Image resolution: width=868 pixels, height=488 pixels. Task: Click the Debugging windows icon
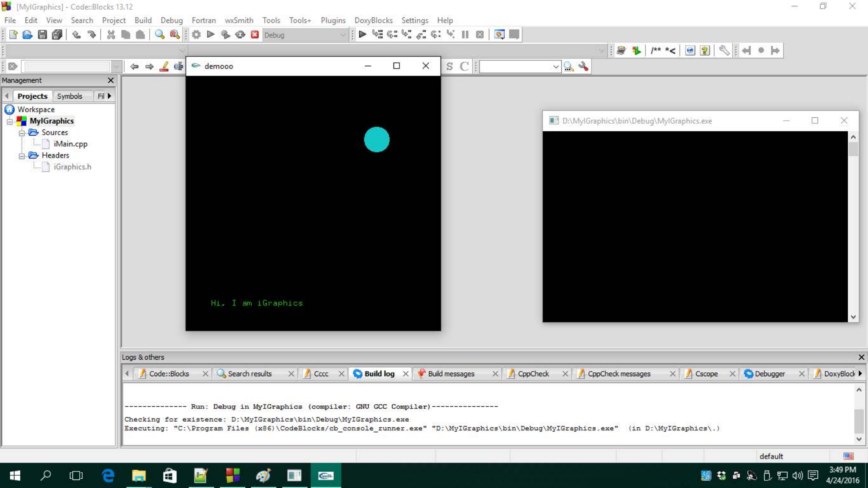click(x=499, y=35)
